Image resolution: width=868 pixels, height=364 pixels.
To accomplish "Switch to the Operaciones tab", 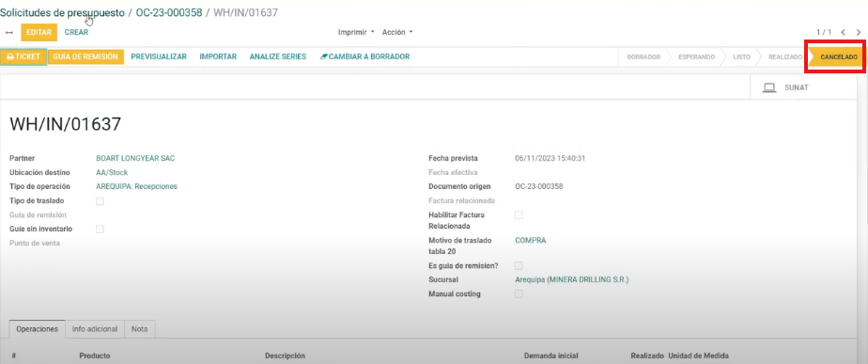I will tap(37, 329).
